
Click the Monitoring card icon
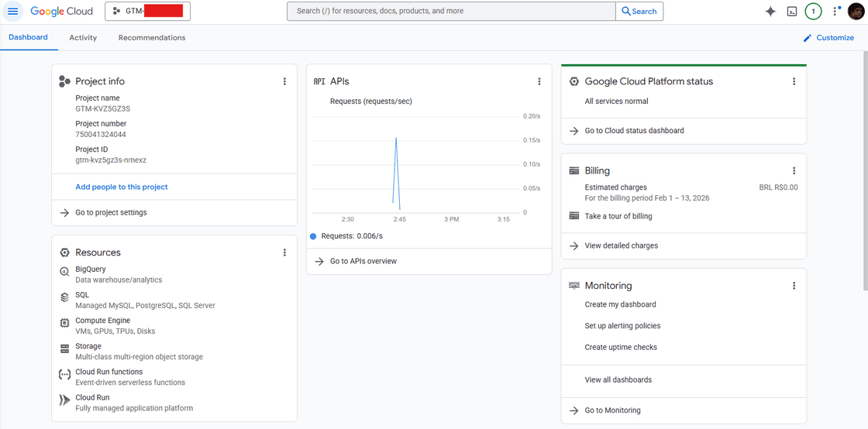point(574,286)
